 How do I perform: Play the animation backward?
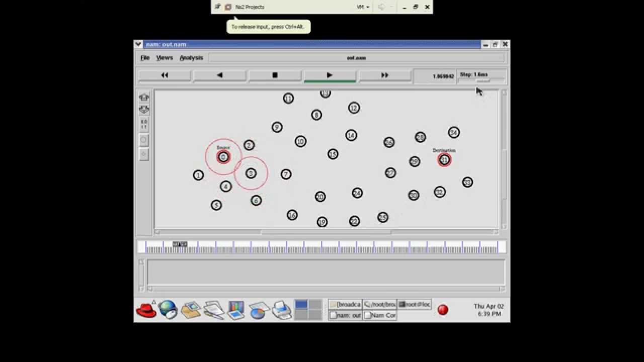[220, 75]
